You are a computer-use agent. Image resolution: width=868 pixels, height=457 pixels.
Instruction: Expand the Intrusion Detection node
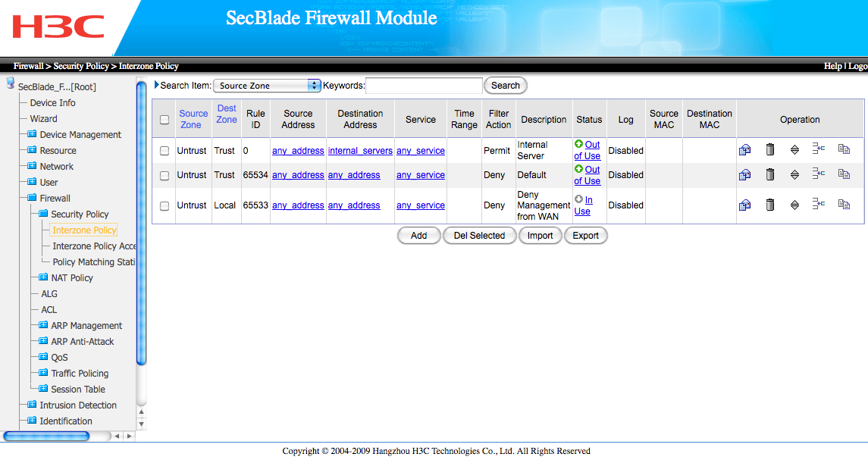pyautogui.click(x=32, y=405)
